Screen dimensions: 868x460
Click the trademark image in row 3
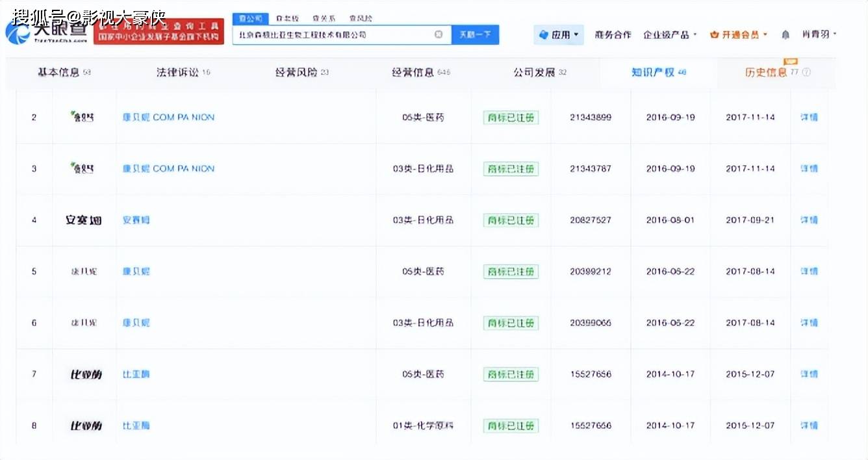pos(83,168)
